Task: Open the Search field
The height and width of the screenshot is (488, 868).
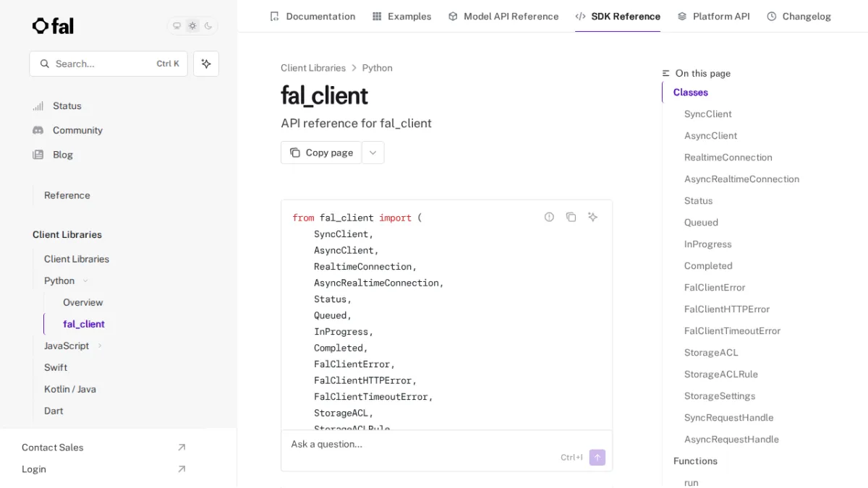Action: pos(109,64)
